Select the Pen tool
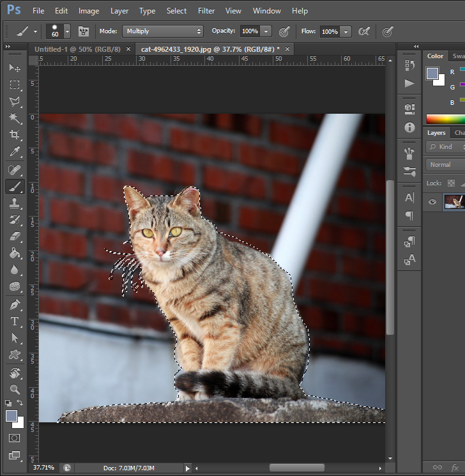This screenshot has width=465, height=476. [15, 305]
